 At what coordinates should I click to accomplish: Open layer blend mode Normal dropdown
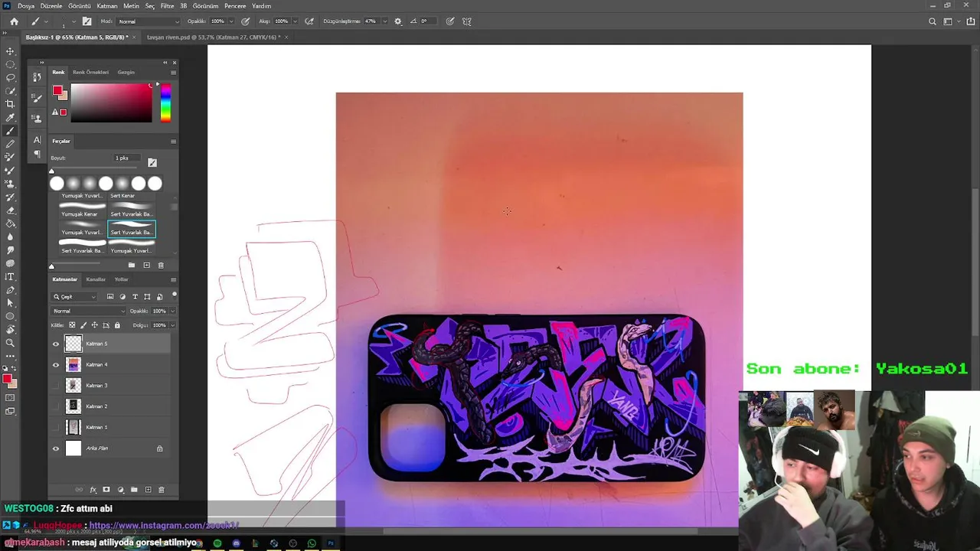(89, 311)
